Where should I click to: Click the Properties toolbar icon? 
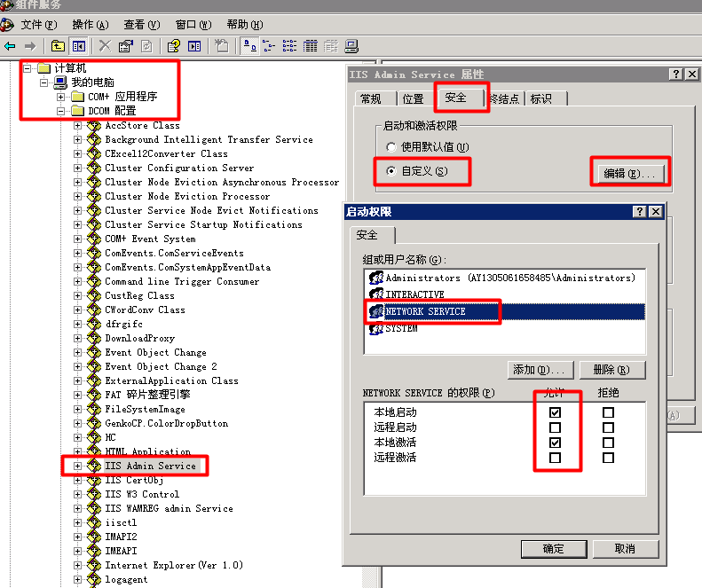126,46
